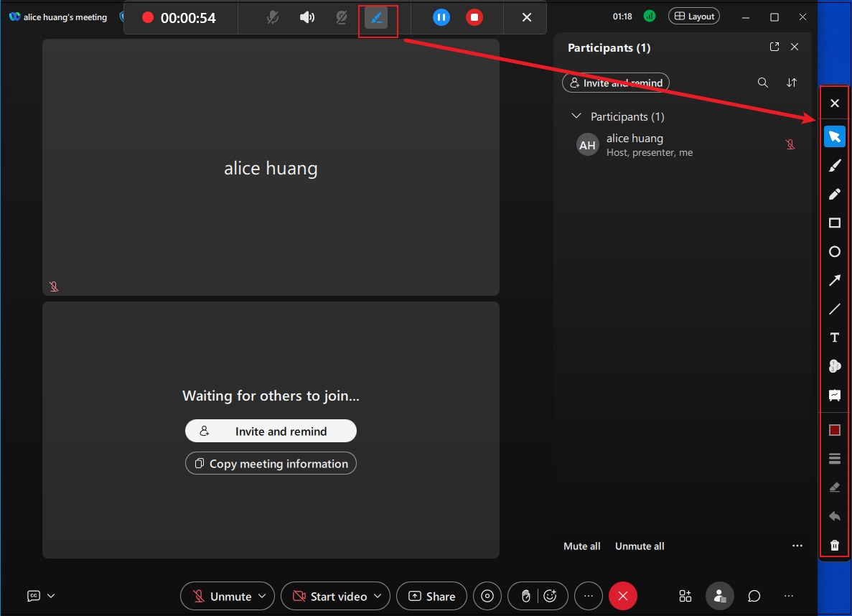Pause the meeting recording
Image resolution: width=852 pixels, height=616 pixels.
(441, 17)
